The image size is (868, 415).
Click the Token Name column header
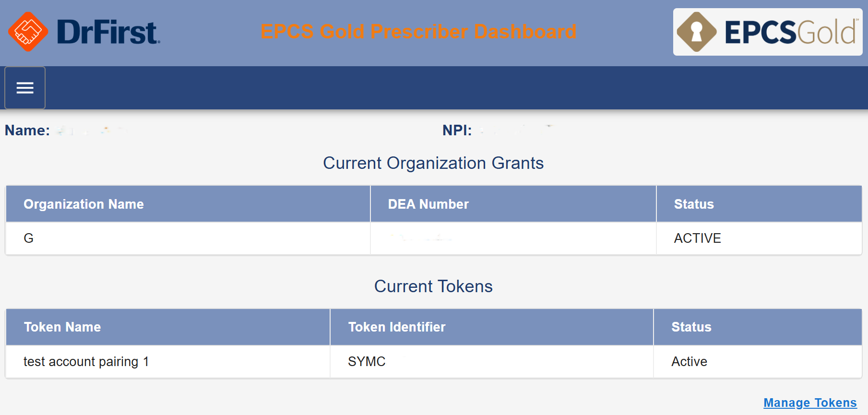coord(62,327)
